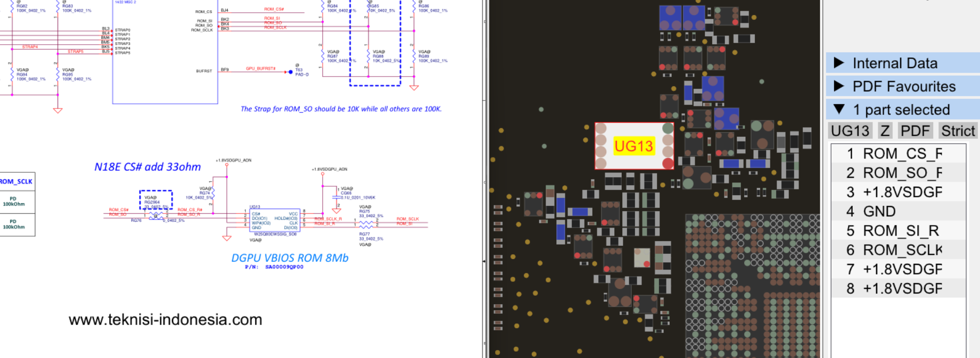Click the UG13 part name button

(x=850, y=131)
